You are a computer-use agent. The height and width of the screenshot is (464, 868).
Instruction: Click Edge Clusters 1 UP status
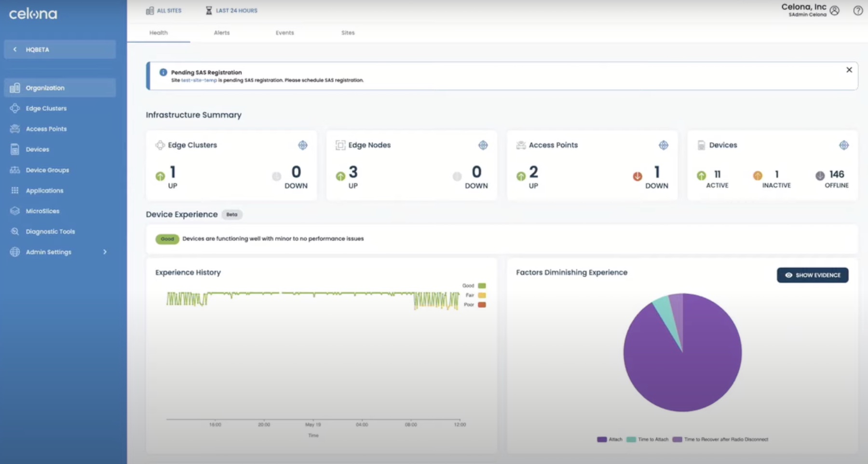pos(167,177)
